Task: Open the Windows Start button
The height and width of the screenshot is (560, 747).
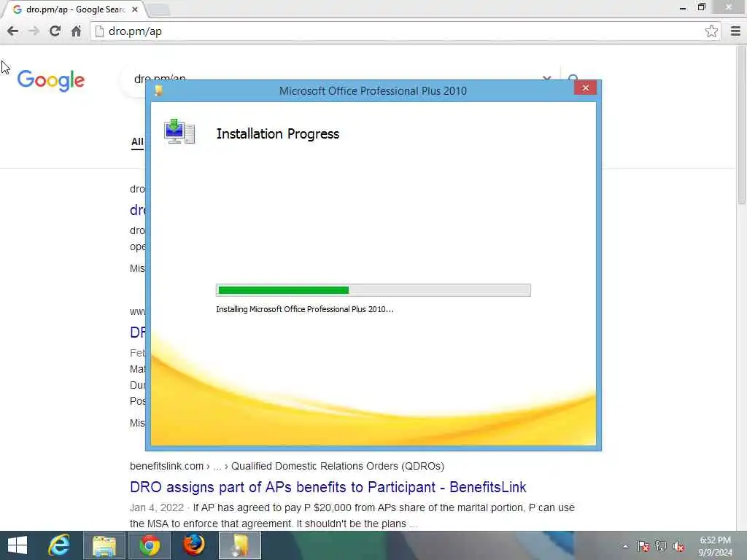Action: pos(18,545)
